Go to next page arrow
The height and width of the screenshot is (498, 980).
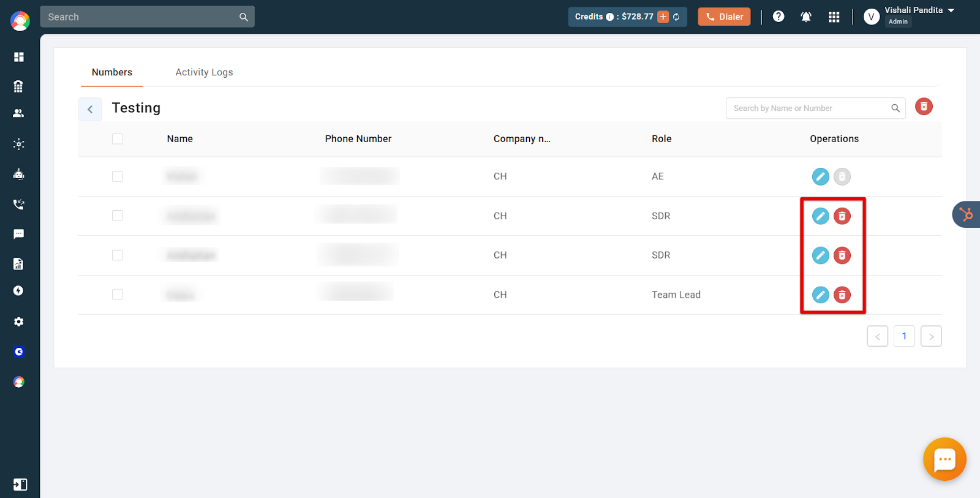click(931, 336)
